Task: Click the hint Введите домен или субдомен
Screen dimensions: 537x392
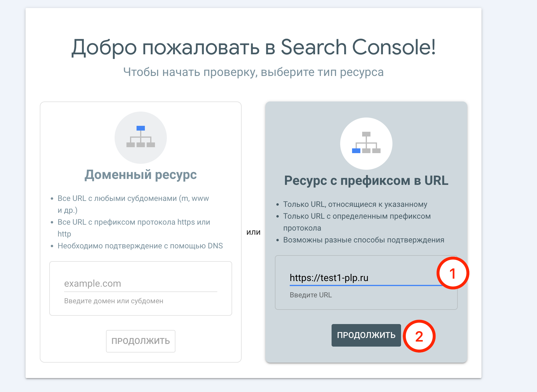Action: (114, 301)
